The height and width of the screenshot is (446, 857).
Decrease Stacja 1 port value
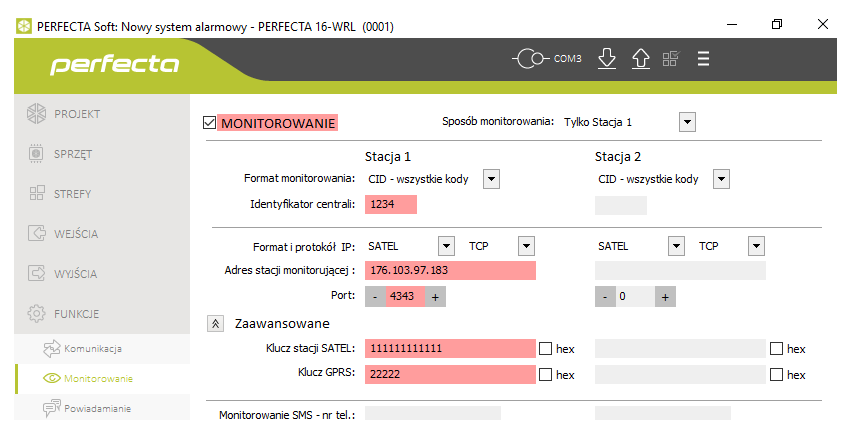[375, 297]
